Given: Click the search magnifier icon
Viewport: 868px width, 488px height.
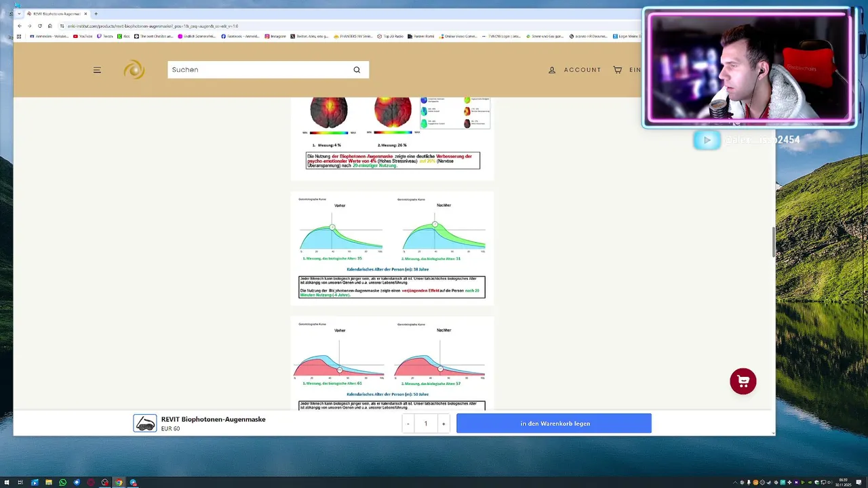Looking at the screenshot, I should tap(357, 70).
